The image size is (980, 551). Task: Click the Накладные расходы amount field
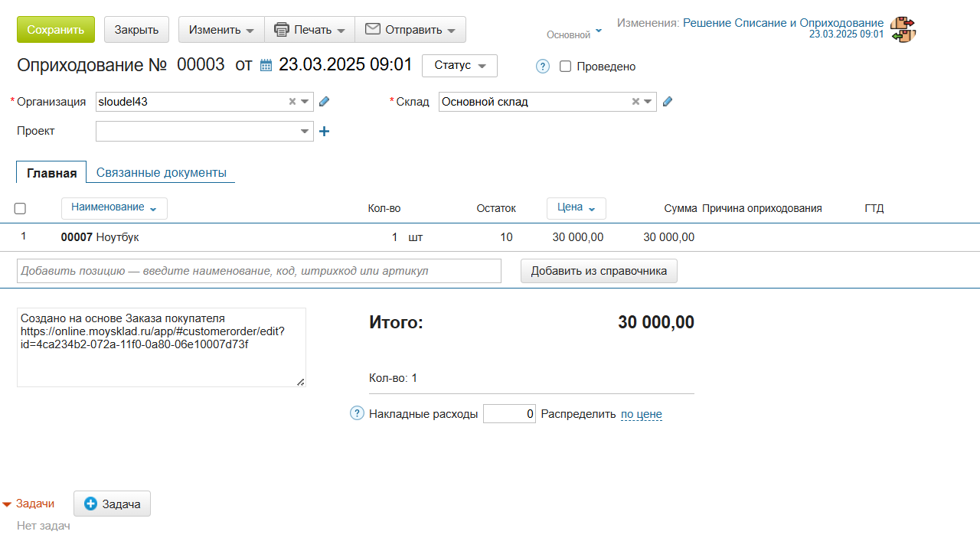[x=509, y=414]
